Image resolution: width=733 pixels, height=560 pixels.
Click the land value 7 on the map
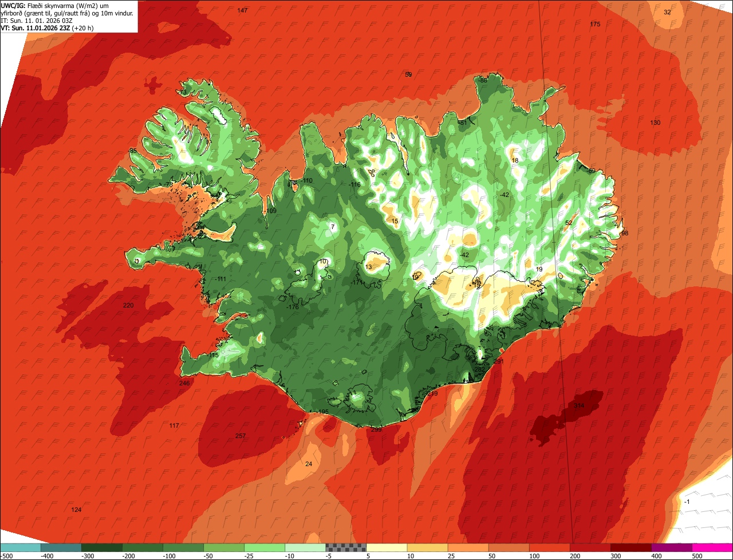(332, 227)
